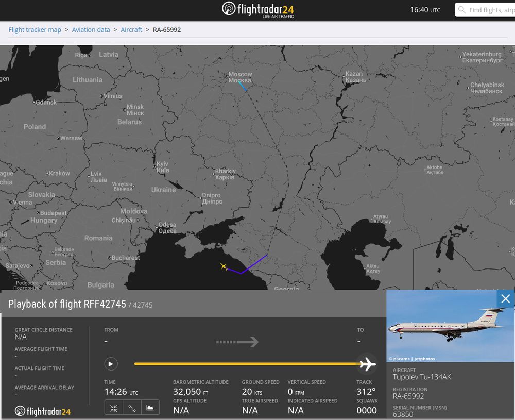515x420 pixels.
Task: Click the Moscow city marker on the map
Action: pos(226,77)
